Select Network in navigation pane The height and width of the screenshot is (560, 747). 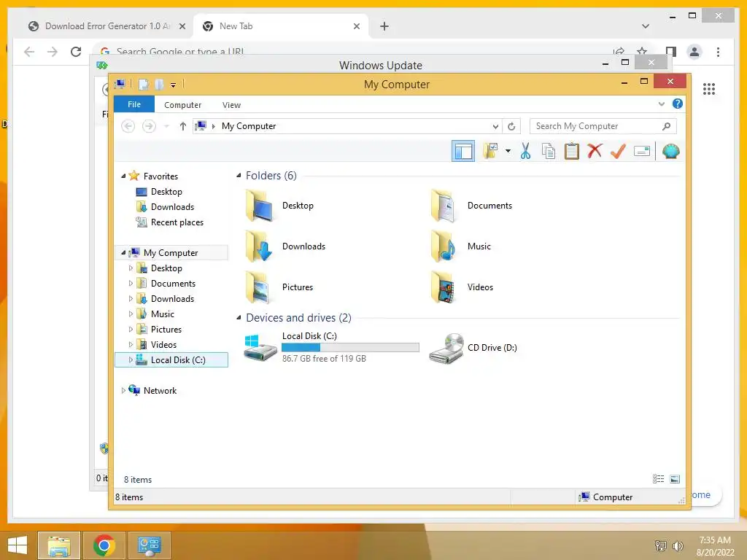pyautogui.click(x=160, y=391)
